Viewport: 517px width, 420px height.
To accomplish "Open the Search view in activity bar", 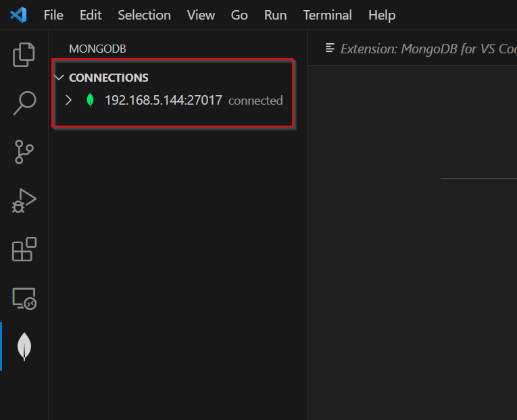I will point(24,103).
